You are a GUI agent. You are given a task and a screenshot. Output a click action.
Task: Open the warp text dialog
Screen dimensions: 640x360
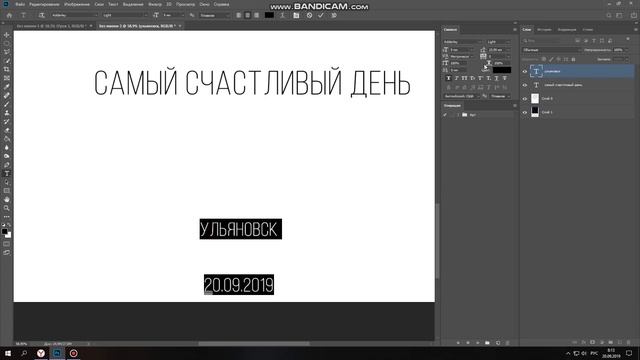(x=282, y=15)
